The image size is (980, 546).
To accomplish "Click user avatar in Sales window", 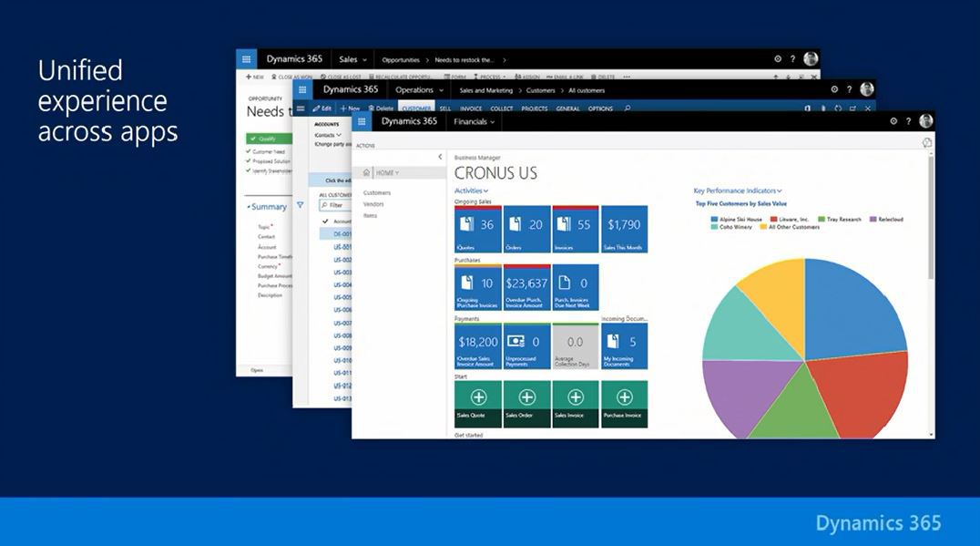I will (x=811, y=58).
